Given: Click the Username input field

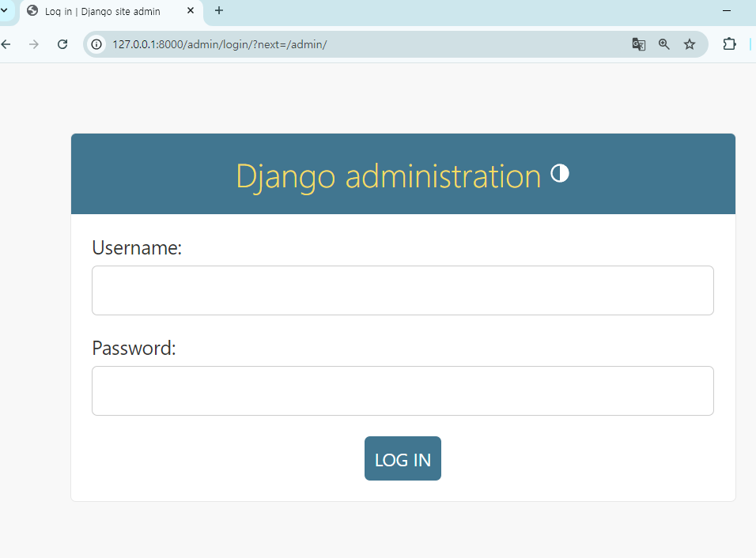Looking at the screenshot, I should 403,291.
